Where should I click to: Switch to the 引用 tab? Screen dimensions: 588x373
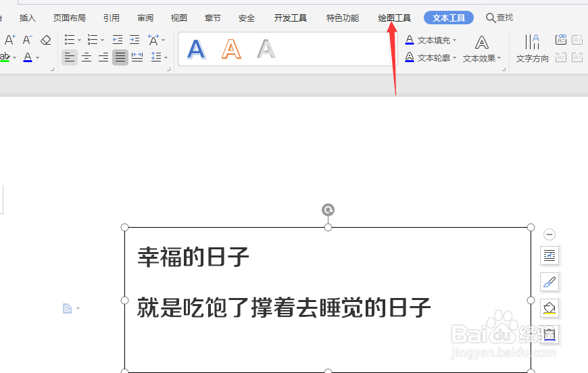pyautogui.click(x=112, y=18)
